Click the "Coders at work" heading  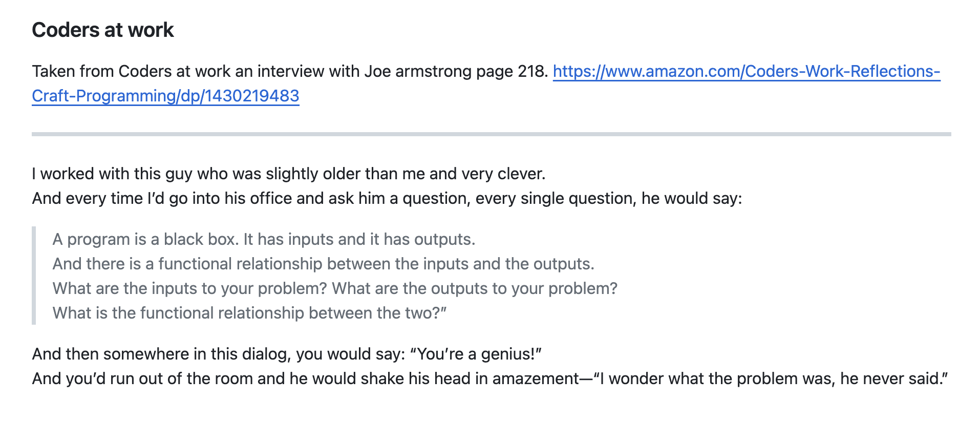[x=103, y=30]
